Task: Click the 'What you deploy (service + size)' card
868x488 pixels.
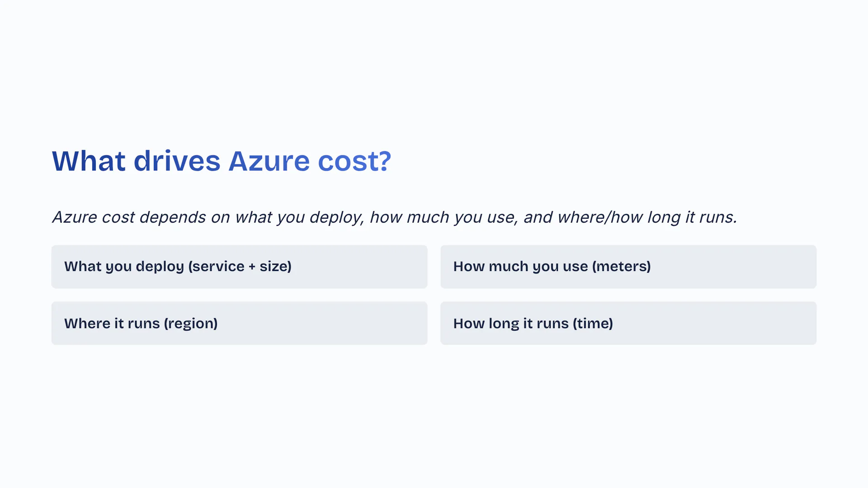Action: tap(239, 267)
